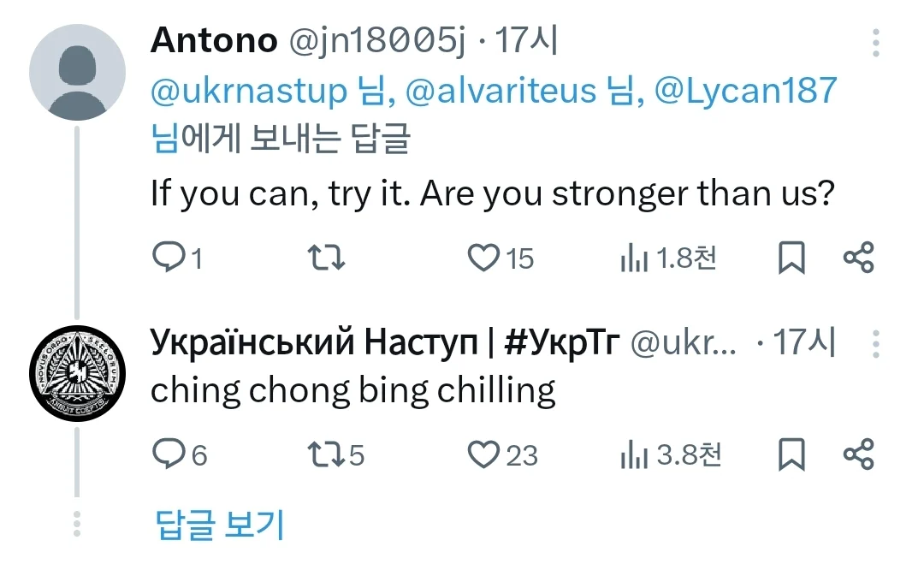Open more options for Antono's tweet
This screenshot has width=924, height=570.
876,43
